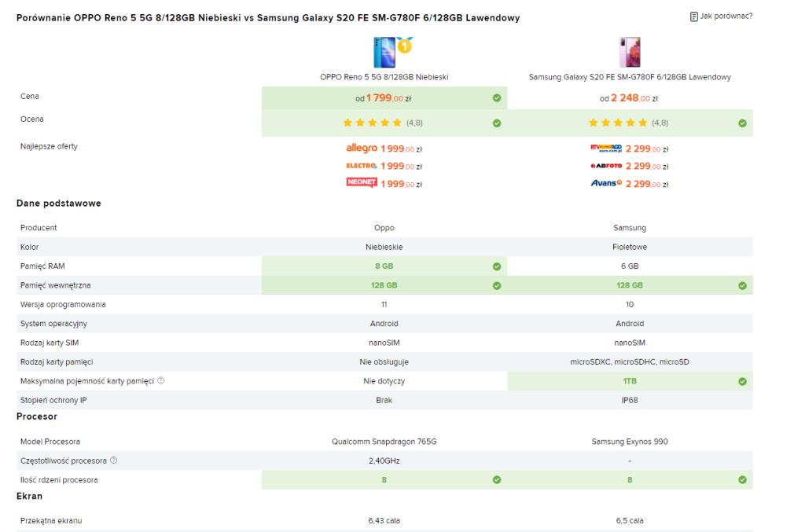Click the ABFOTO shop logo
The width and height of the screenshot is (805, 532).
pos(606,166)
